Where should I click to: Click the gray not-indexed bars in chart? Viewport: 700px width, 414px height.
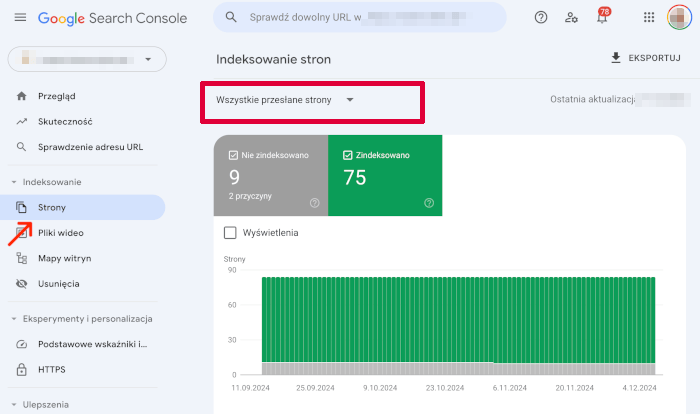point(458,369)
